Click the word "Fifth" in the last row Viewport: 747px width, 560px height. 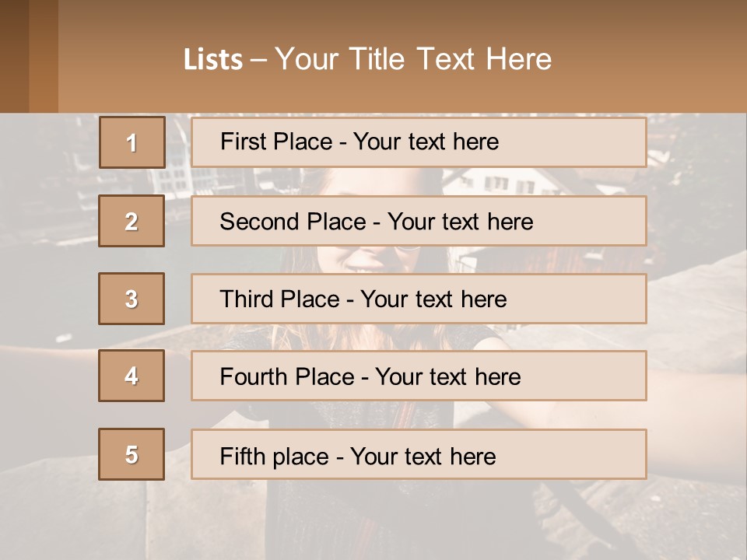(244, 456)
